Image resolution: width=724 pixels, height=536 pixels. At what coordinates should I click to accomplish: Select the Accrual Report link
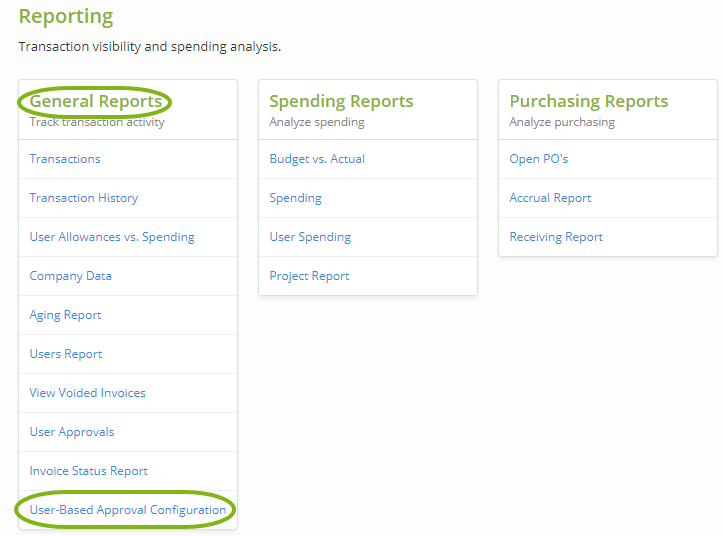551,198
